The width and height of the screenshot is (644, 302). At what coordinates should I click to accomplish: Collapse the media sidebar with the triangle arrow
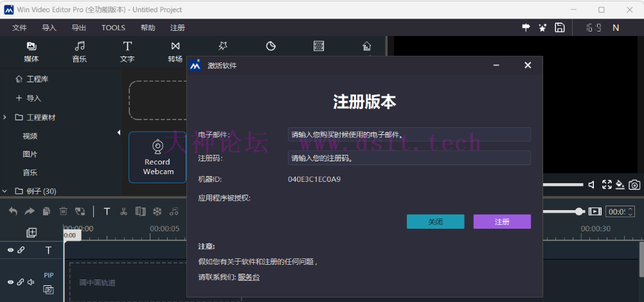click(118, 132)
